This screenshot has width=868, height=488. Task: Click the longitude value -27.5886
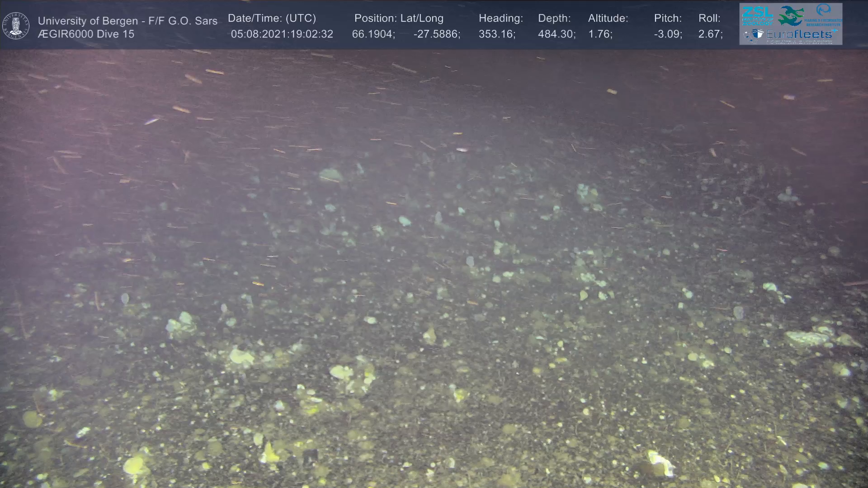[436, 34]
